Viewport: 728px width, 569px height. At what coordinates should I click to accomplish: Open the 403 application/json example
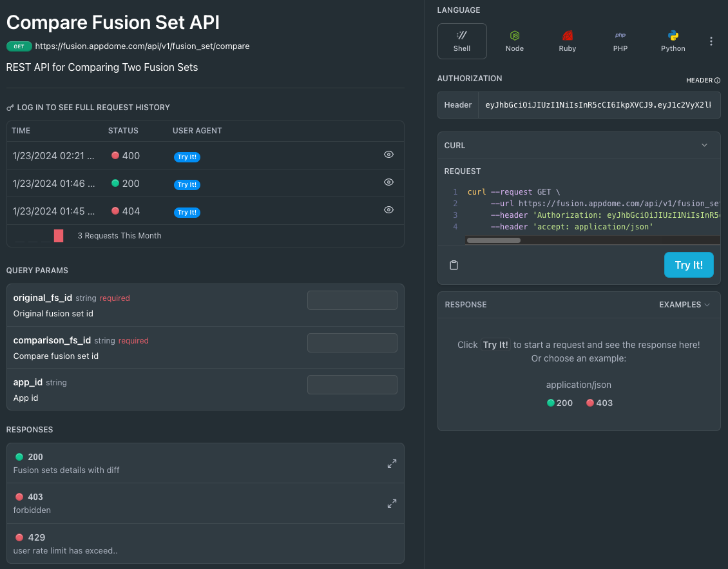pyautogui.click(x=599, y=403)
